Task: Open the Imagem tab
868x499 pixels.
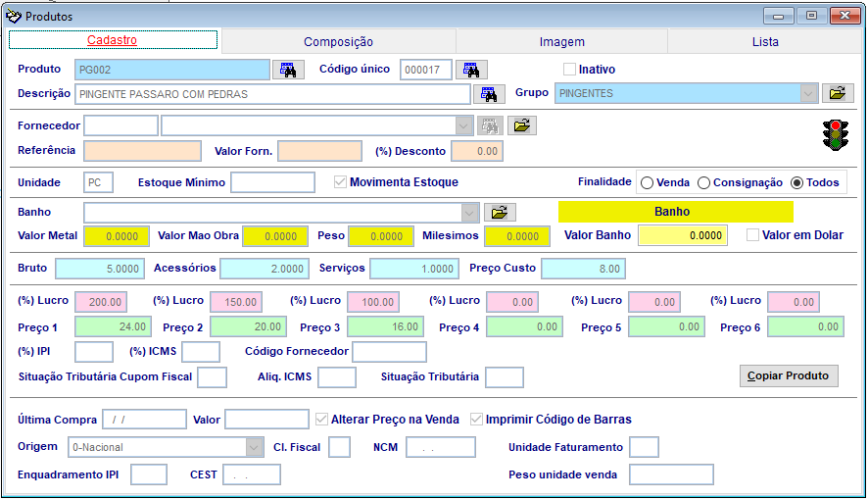Action: (561, 41)
